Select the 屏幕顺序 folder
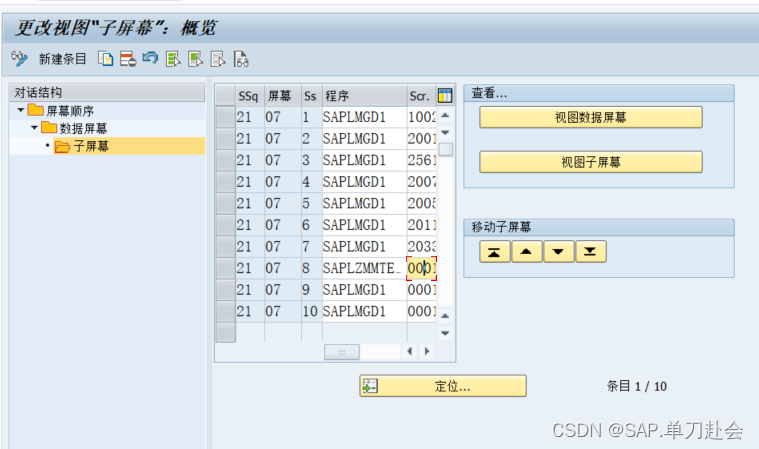Screen dimensions: 759x449 61,110
